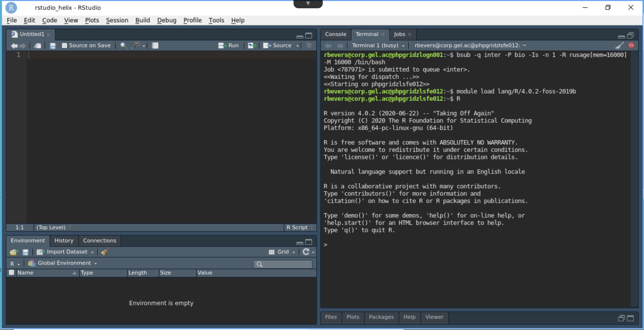Screen dimensions: 644x330
Task: Tick the select-all checkbox beside Name
Action: [x=11, y=273]
